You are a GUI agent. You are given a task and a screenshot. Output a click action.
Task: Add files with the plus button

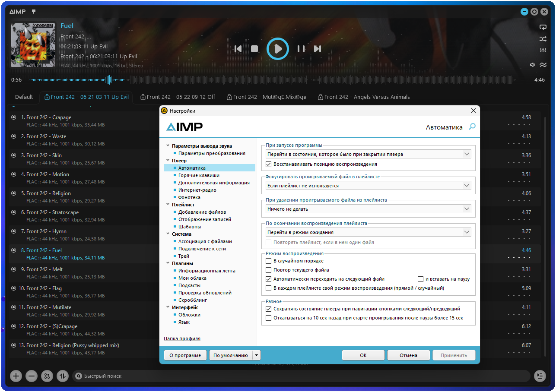click(x=16, y=376)
